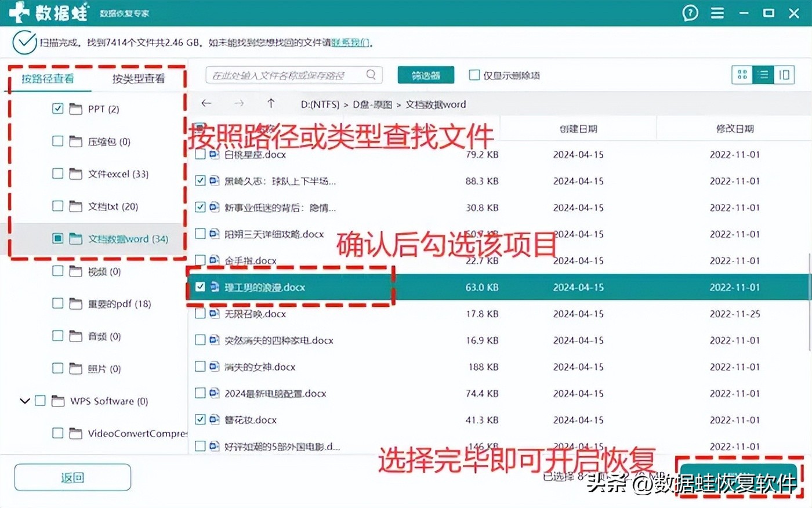The height and width of the screenshot is (508, 812).
Task: Go back with the left arrow
Action: [206, 103]
